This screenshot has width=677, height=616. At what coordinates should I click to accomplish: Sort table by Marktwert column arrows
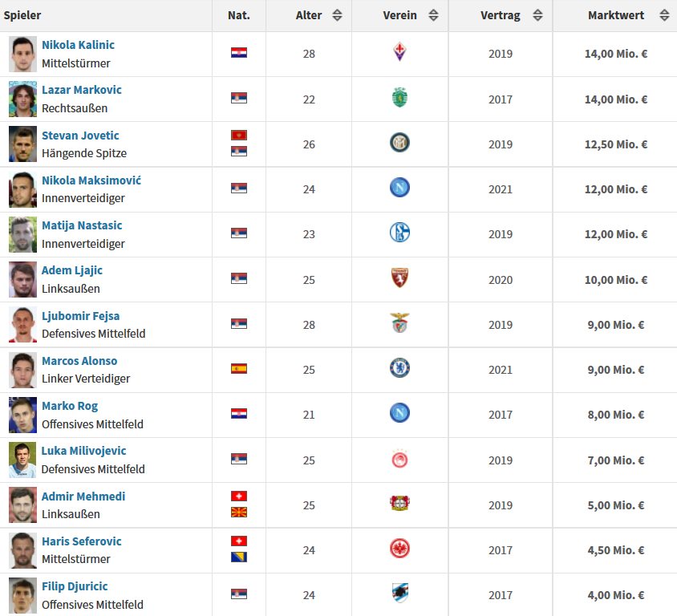[x=663, y=15]
